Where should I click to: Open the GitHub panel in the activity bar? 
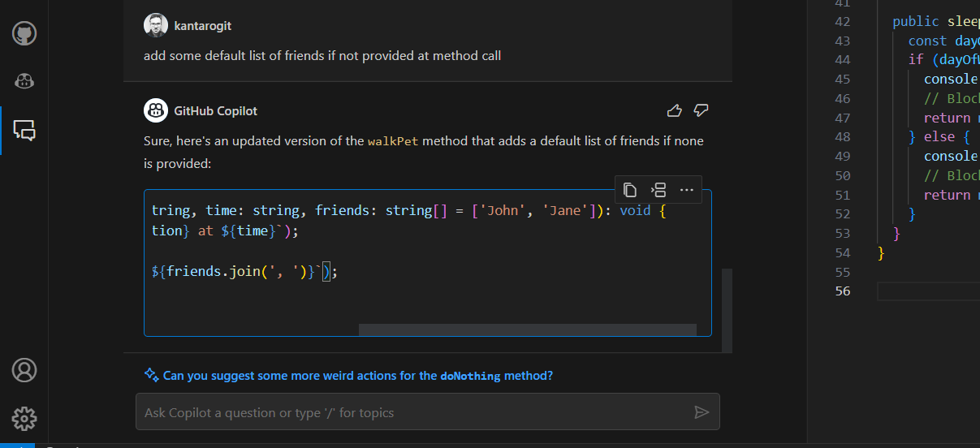(24, 33)
